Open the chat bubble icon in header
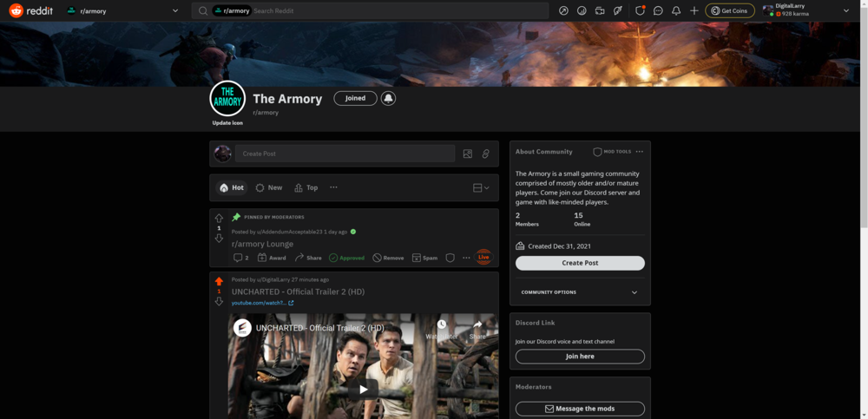 (658, 10)
